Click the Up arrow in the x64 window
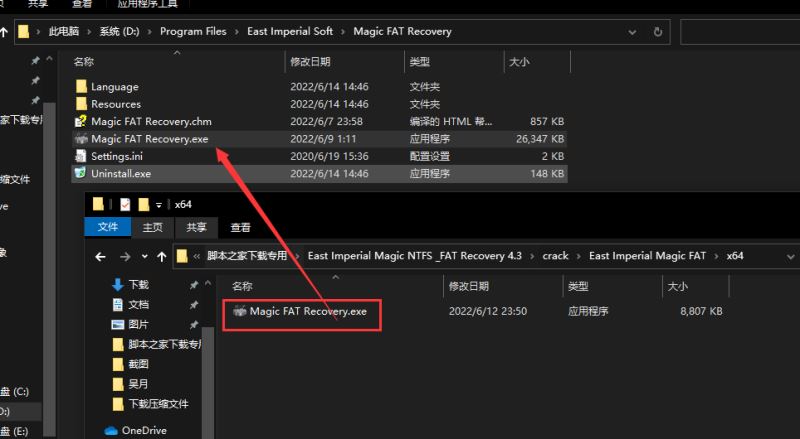This screenshot has height=439, width=800. (x=162, y=256)
